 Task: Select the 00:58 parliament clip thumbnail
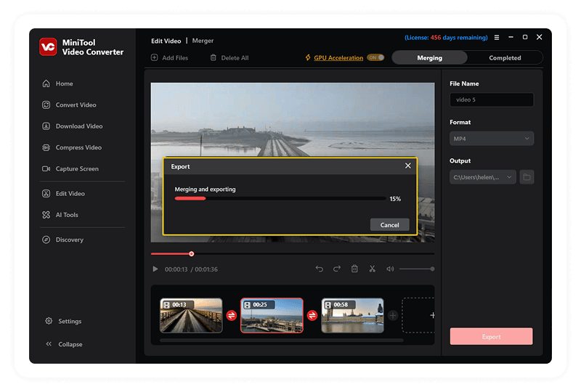[x=352, y=316]
